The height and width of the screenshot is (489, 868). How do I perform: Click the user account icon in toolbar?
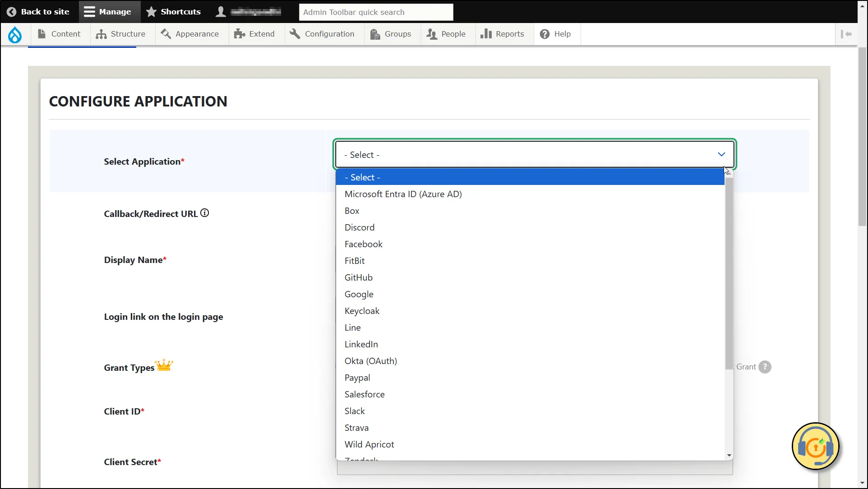[221, 12]
